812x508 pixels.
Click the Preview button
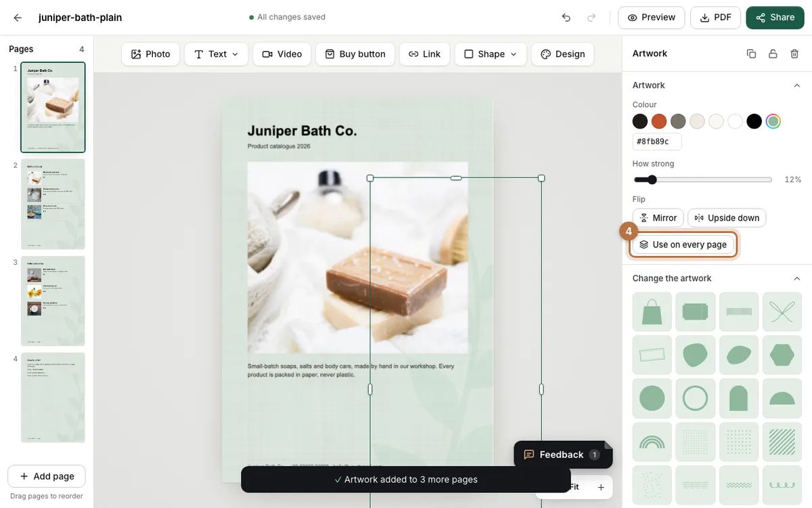(x=652, y=18)
